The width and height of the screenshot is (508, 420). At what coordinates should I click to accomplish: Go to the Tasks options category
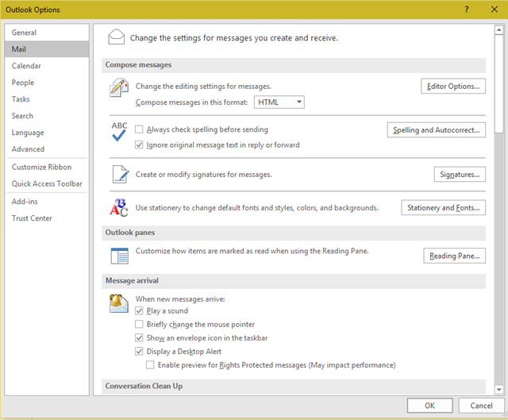(x=47, y=99)
